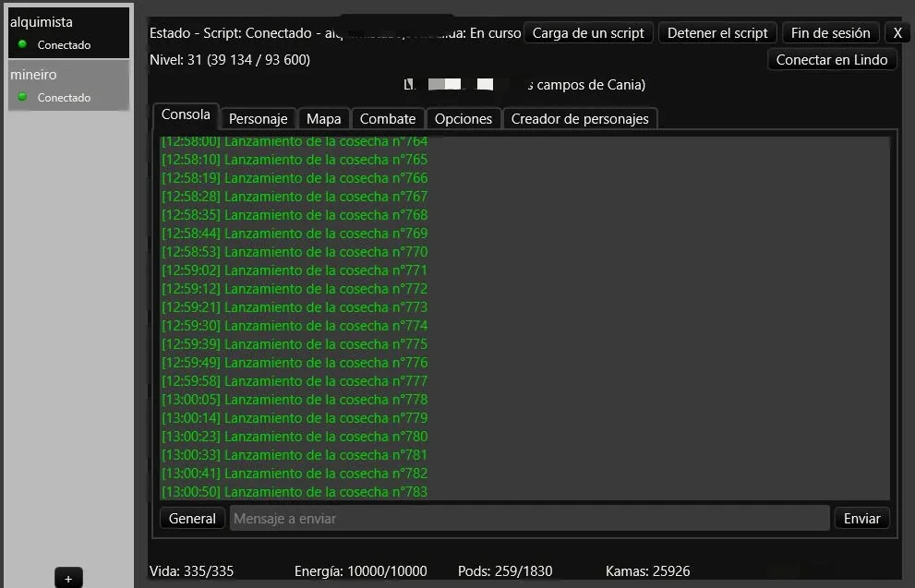
Task: Click the Fin de sesión button
Action: point(830,32)
